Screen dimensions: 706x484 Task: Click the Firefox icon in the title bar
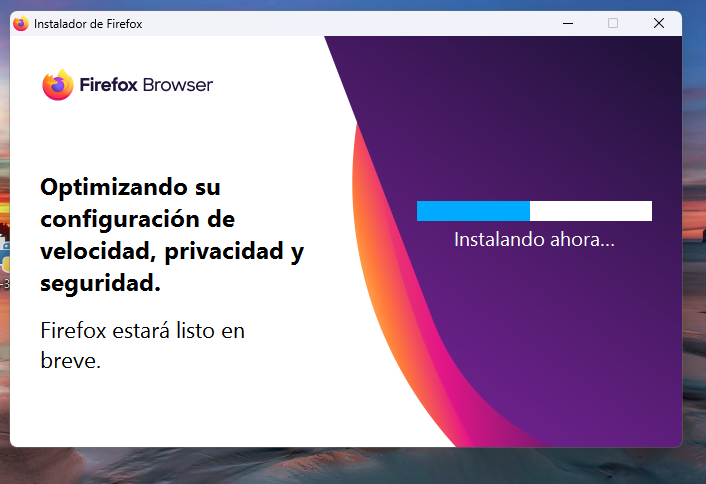pyautogui.click(x=21, y=24)
